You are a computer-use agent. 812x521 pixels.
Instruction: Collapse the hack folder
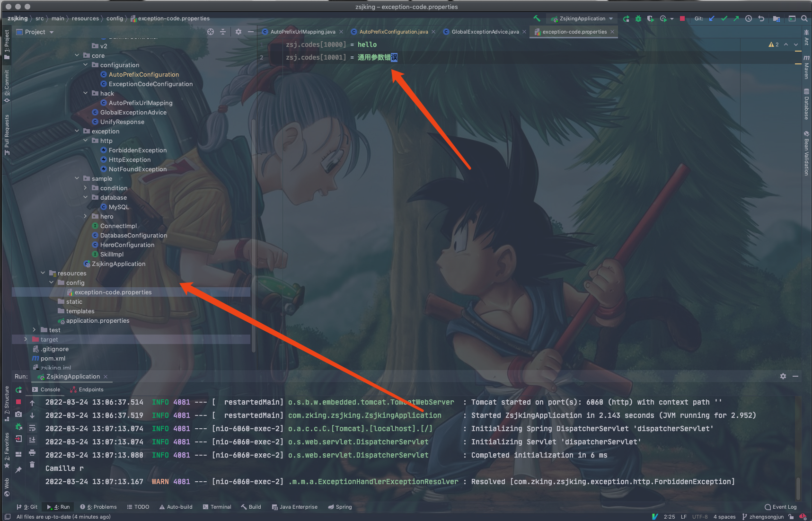(x=86, y=93)
